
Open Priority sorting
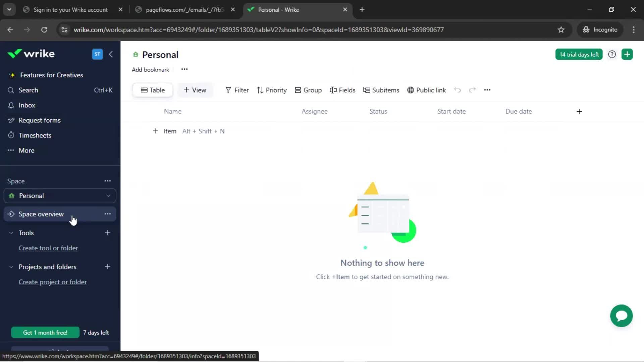[x=272, y=90]
